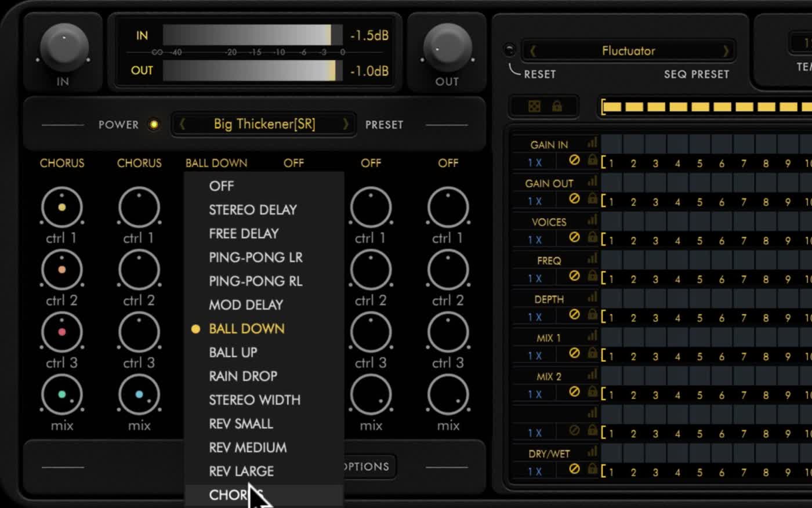Screen dimensions: 812x508
Task: Click the 1X rate value in DRY/WET row
Action: [535, 472]
